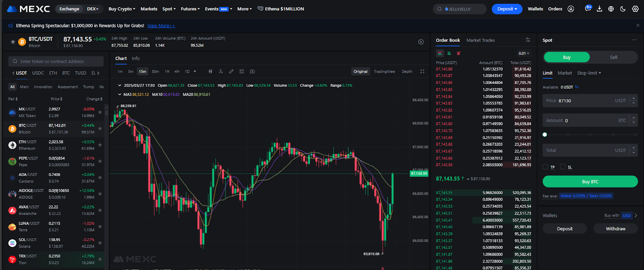The image size is (644, 270).
Task: Open the Buy Crypto dropdown
Action: pyautogui.click(x=122, y=9)
